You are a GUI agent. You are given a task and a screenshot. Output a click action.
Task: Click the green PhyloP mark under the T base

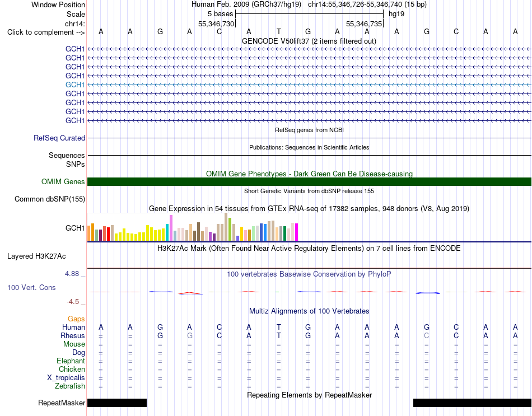coord(278,292)
